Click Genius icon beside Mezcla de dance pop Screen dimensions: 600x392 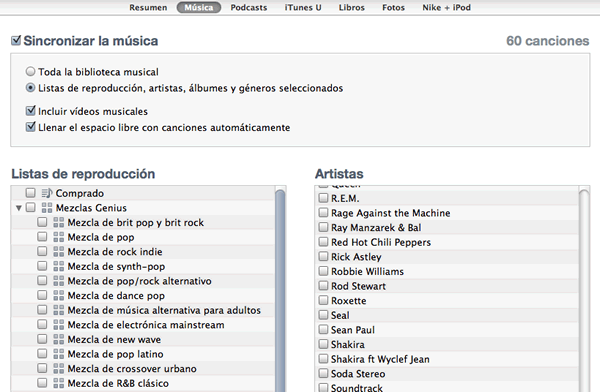coord(59,296)
